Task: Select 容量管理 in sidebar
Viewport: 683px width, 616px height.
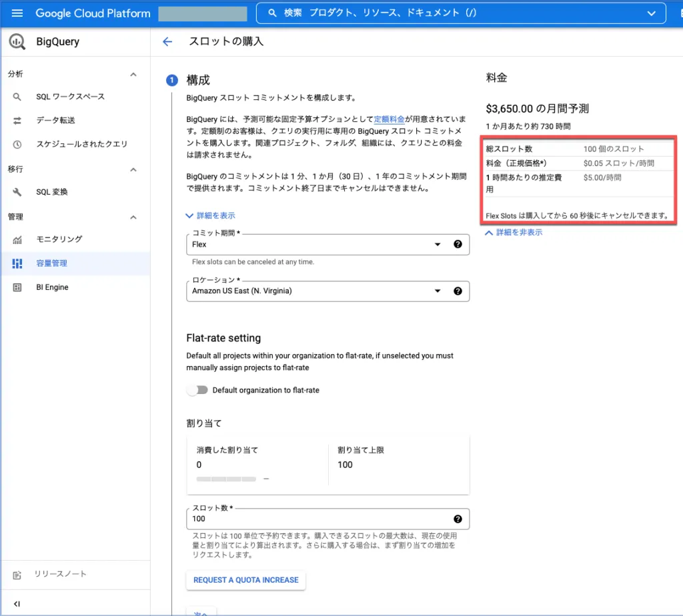Action: (x=51, y=263)
